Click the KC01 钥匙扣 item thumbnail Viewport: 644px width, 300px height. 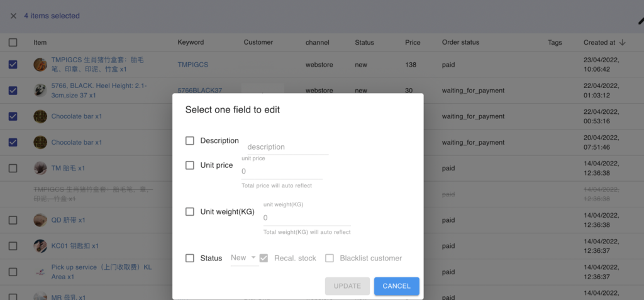click(x=40, y=246)
